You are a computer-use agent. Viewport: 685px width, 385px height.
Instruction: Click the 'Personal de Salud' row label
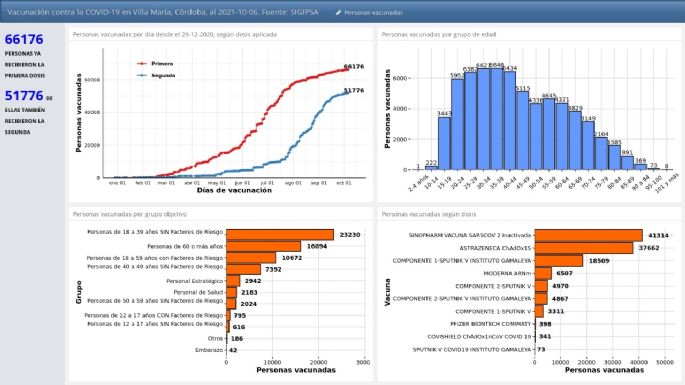198,292
